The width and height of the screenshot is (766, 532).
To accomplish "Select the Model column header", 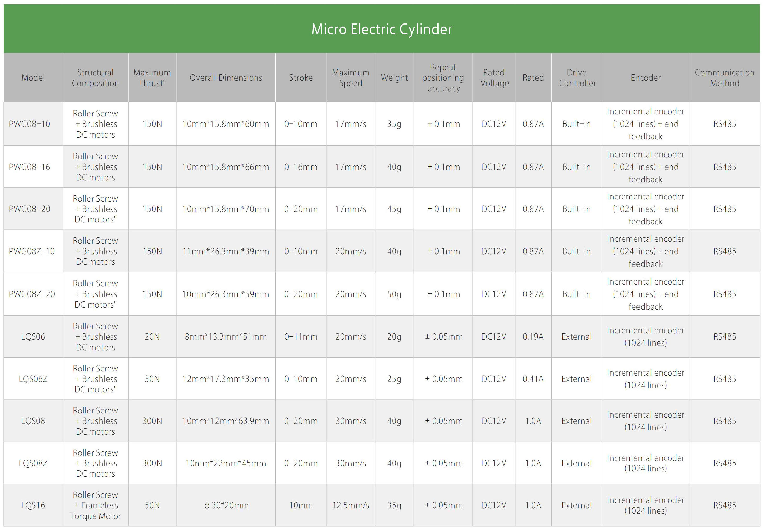I will click(x=33, y=78).
